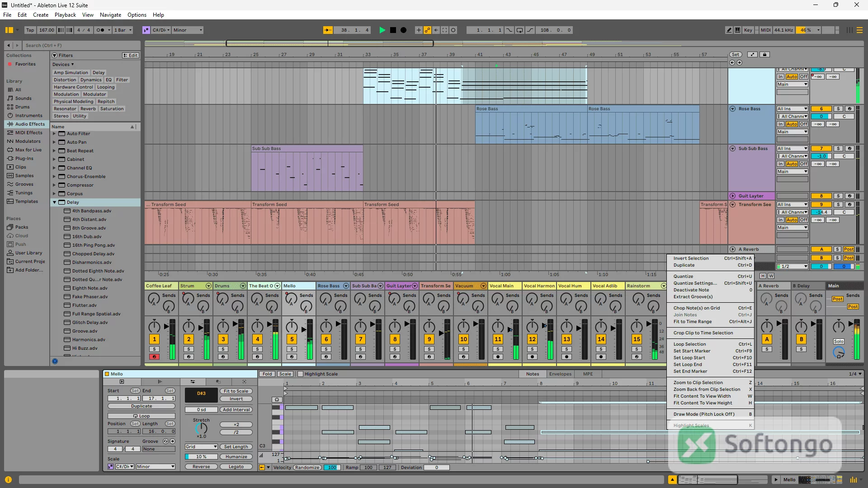
Task: Open the 1 Bar quantization menu
Action: pos(123,30)
